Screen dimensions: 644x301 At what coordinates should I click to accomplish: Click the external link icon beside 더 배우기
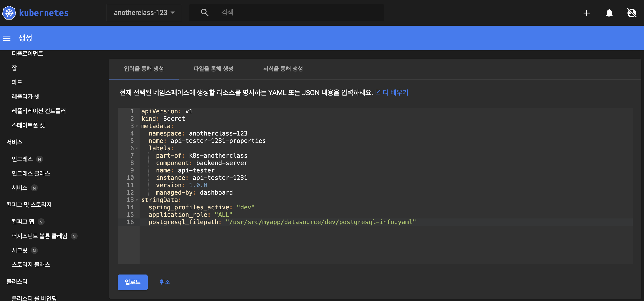pyautogui.click(x=378, y=92)
